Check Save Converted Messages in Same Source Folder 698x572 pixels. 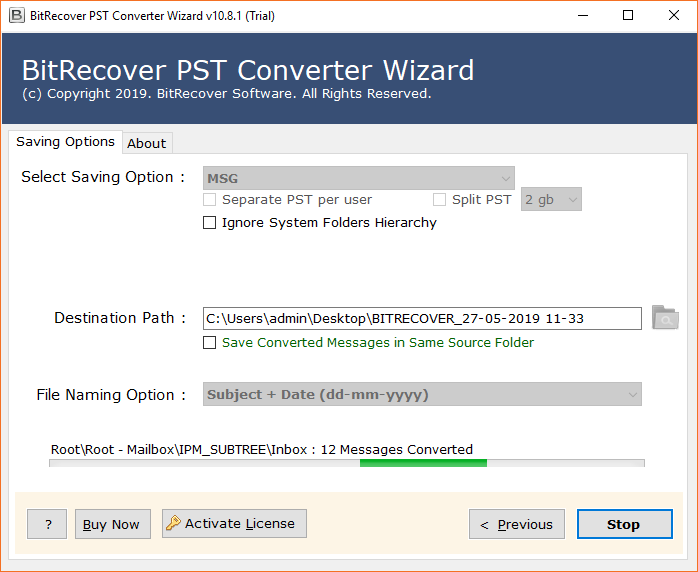pyautogui.click(x=209, y=342)
